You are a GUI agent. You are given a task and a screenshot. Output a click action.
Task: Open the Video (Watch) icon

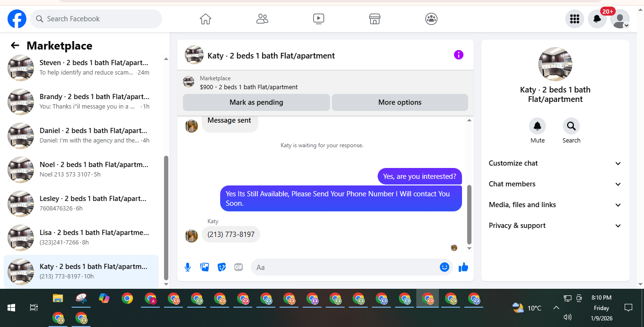point(319,19)
